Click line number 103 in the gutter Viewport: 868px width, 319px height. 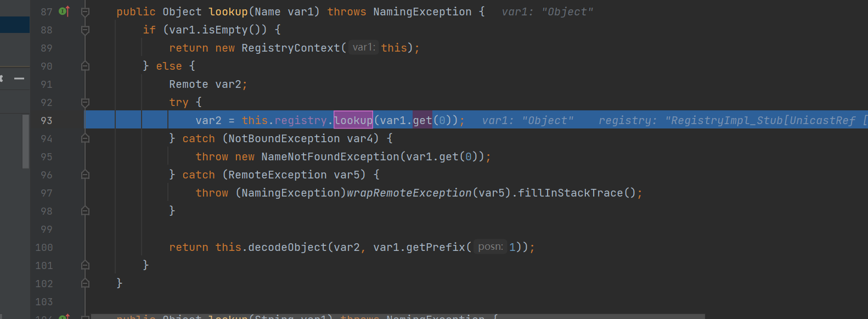(44, 301)
